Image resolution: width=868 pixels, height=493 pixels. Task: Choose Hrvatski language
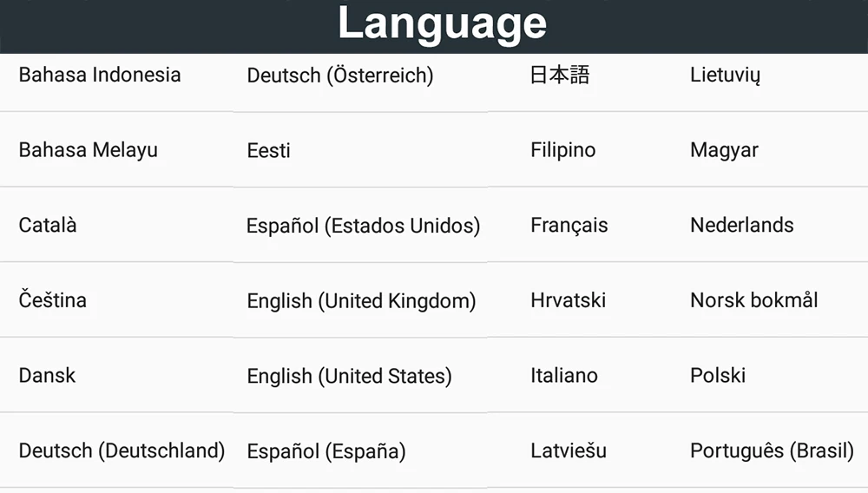(568, 300)
